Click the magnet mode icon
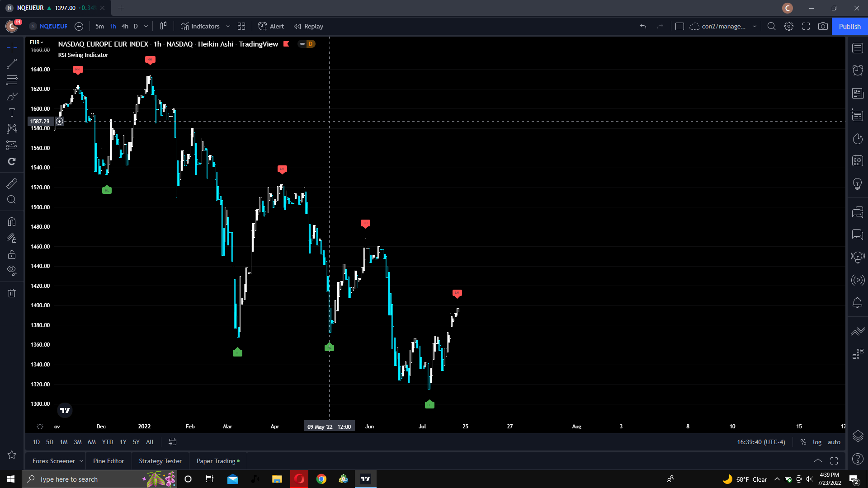This screenshot has height=488, width=868. click(12, 222)
